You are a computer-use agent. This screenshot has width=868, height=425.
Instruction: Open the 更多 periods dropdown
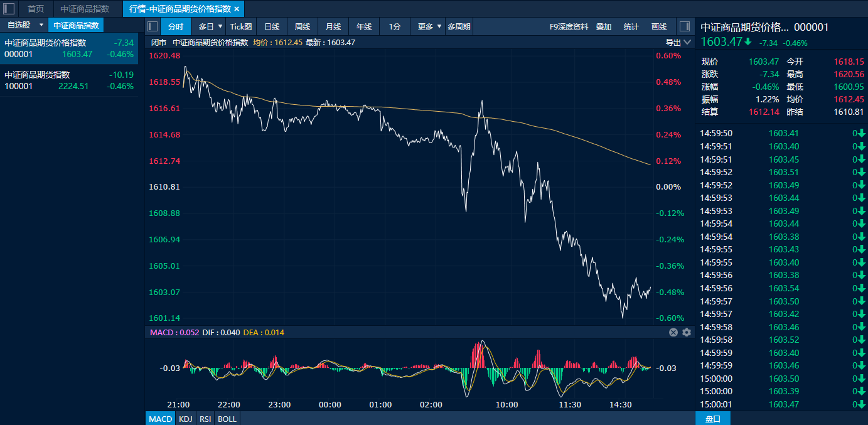tap(429, 26)
